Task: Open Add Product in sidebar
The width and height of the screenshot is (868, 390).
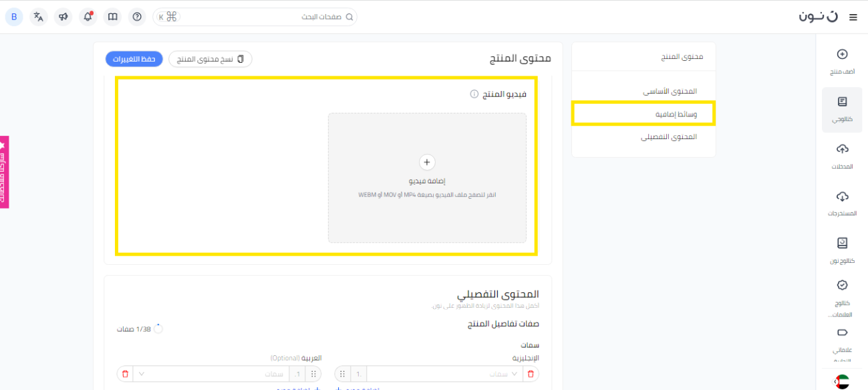Action: [842, 60]
